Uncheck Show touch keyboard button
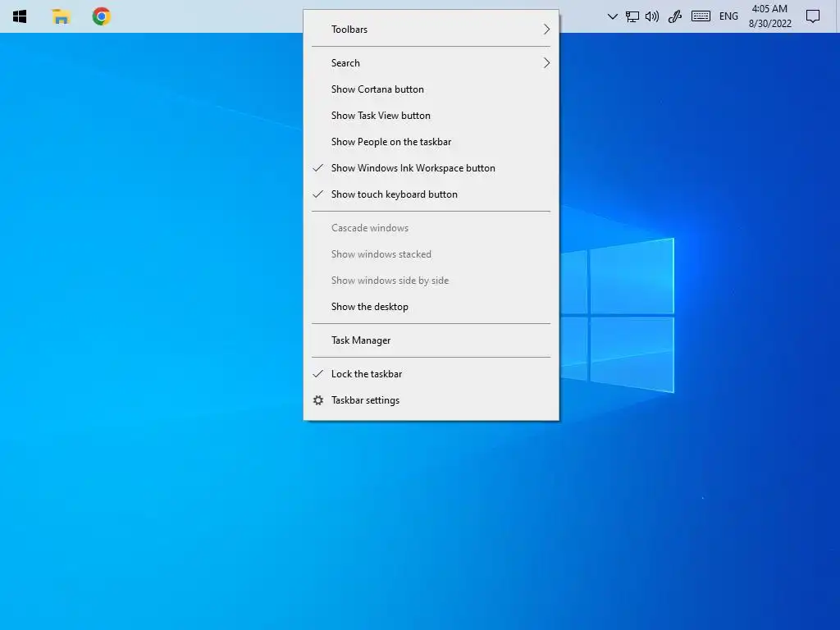 click(431, 194)
